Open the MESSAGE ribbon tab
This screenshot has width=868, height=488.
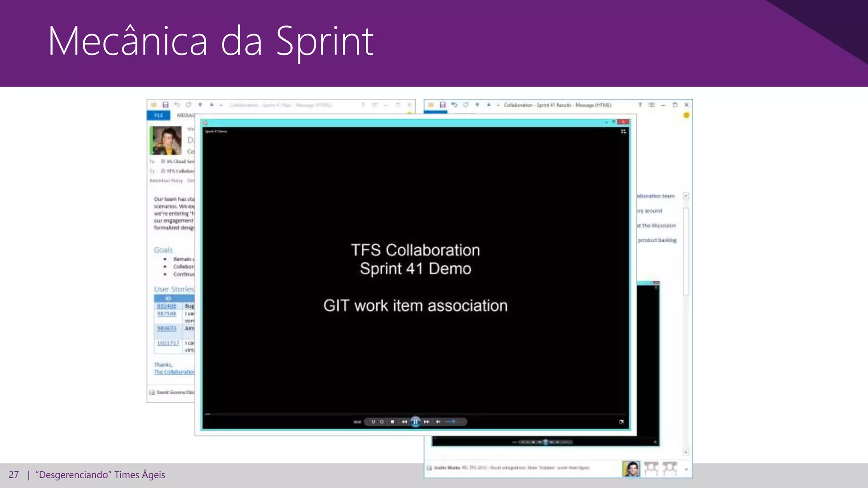[186, 115]
